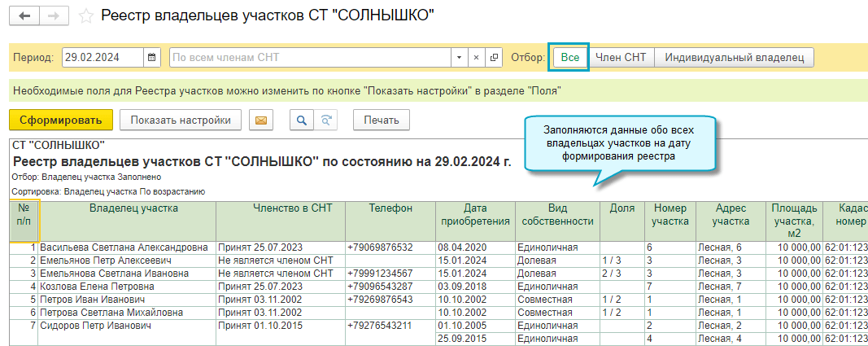Screen dimensions: 868x346
Task: Select the cell "Васильева Светлана Александровна"
Action: tap(127, 247)
